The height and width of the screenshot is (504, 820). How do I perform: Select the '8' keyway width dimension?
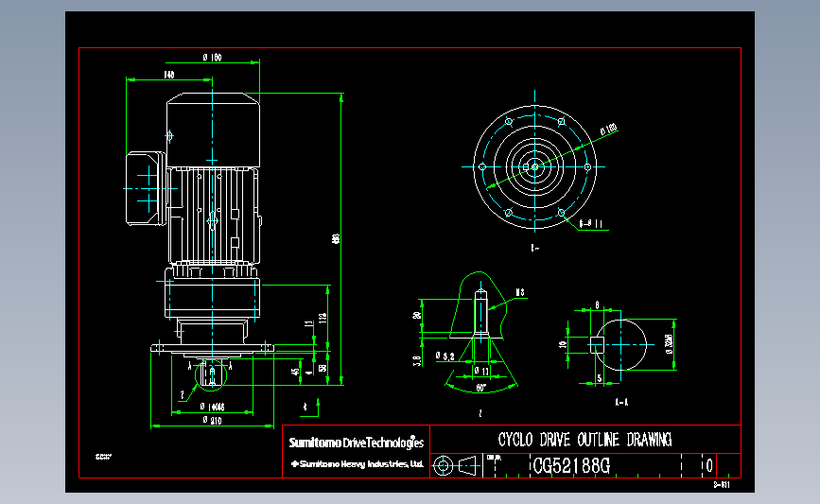pyautogui.click(x=597, y=304)
